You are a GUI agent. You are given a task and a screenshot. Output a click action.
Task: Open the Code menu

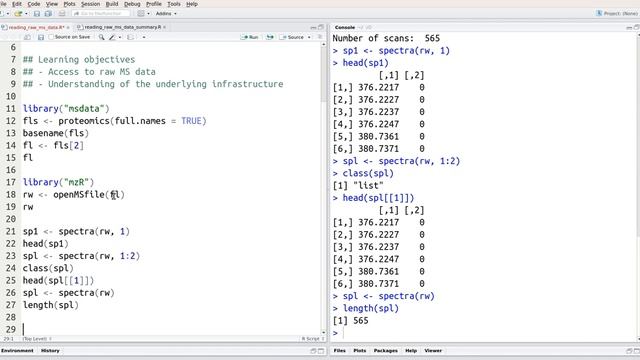pyautogui.click(x=34, y=4)
